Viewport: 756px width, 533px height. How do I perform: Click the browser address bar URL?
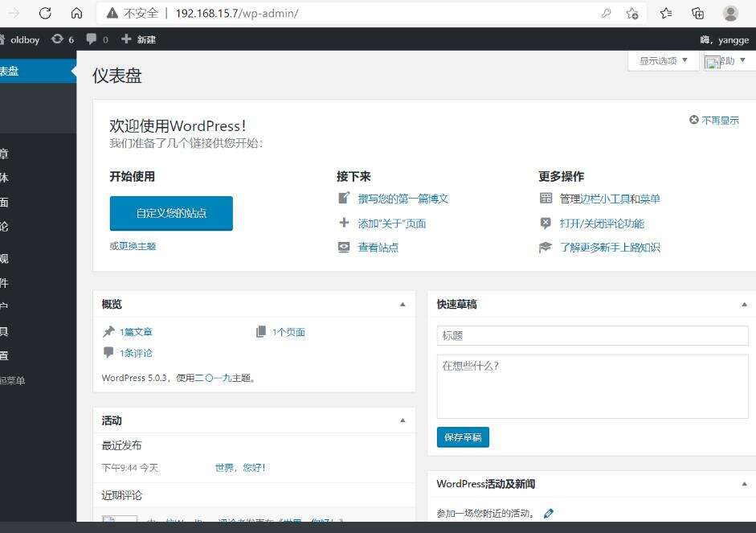tap(237, 14)
